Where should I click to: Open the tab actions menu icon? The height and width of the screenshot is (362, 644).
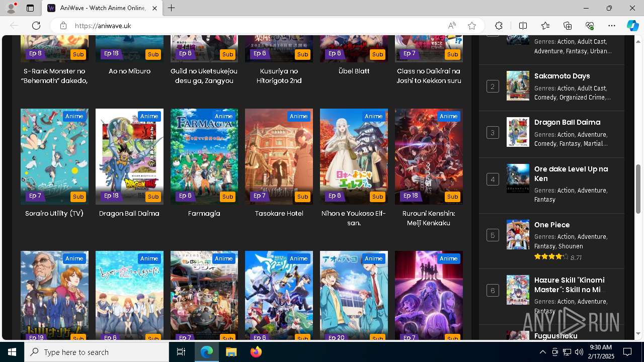pyautogui.click(x=30, y=8)
